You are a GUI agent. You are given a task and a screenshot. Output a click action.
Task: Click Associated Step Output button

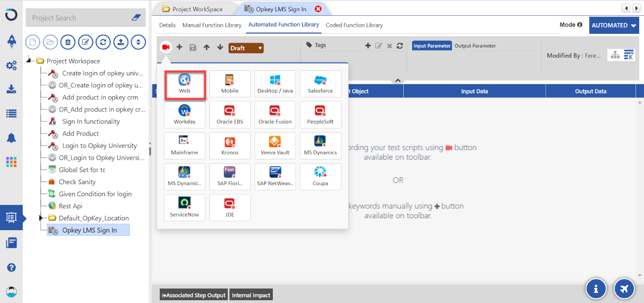194,295
